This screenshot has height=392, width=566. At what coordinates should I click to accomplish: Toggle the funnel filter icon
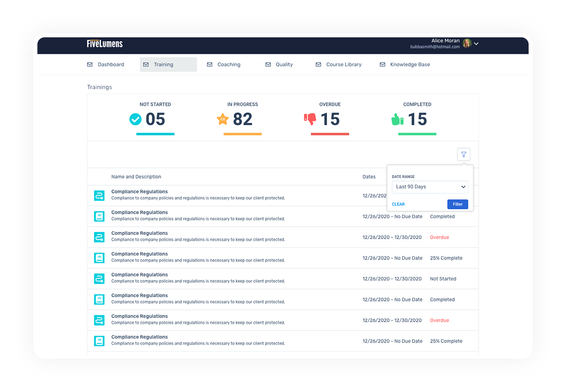click(x=464, y=155)
